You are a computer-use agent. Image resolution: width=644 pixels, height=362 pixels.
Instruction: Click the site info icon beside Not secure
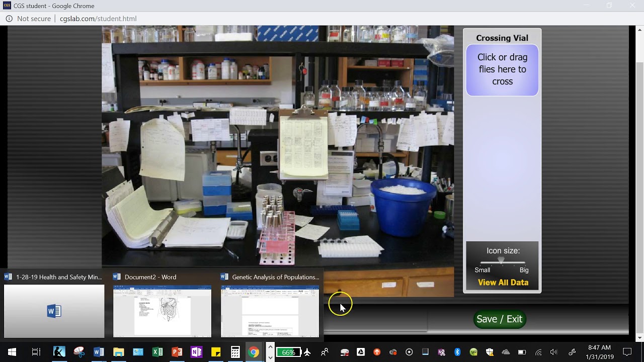9,19
